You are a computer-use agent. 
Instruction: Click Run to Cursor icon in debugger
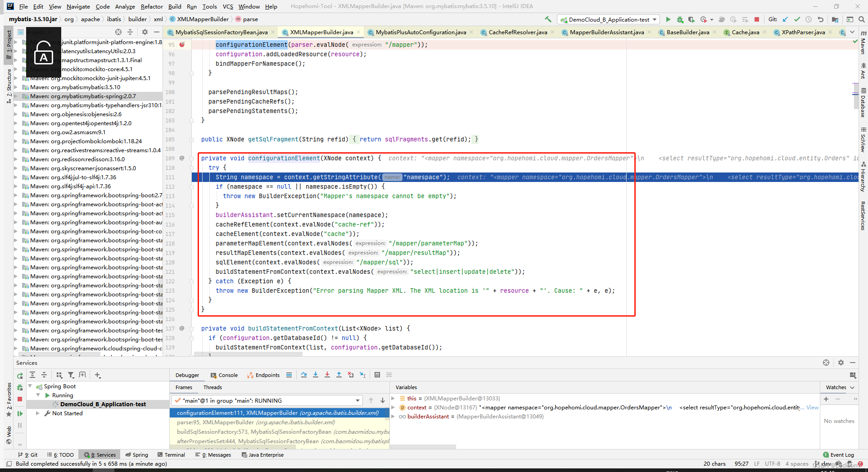pos(362,375)
